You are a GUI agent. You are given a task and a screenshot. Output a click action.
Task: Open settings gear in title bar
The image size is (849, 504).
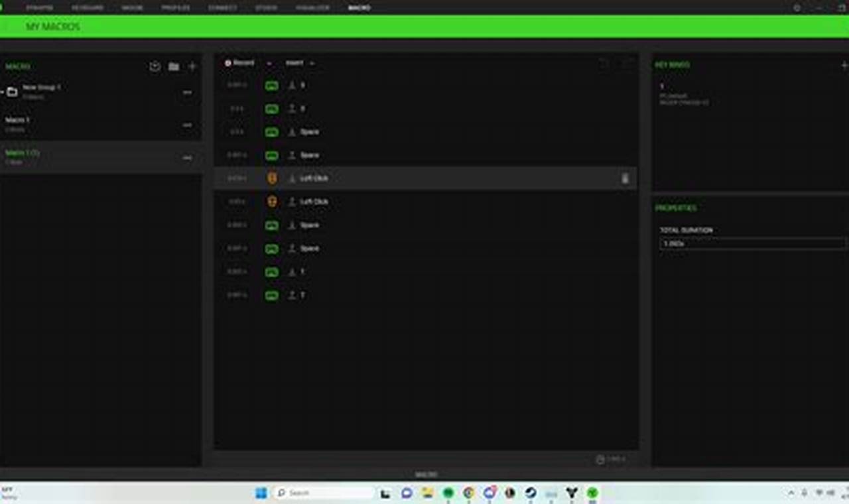pos(797,8)
